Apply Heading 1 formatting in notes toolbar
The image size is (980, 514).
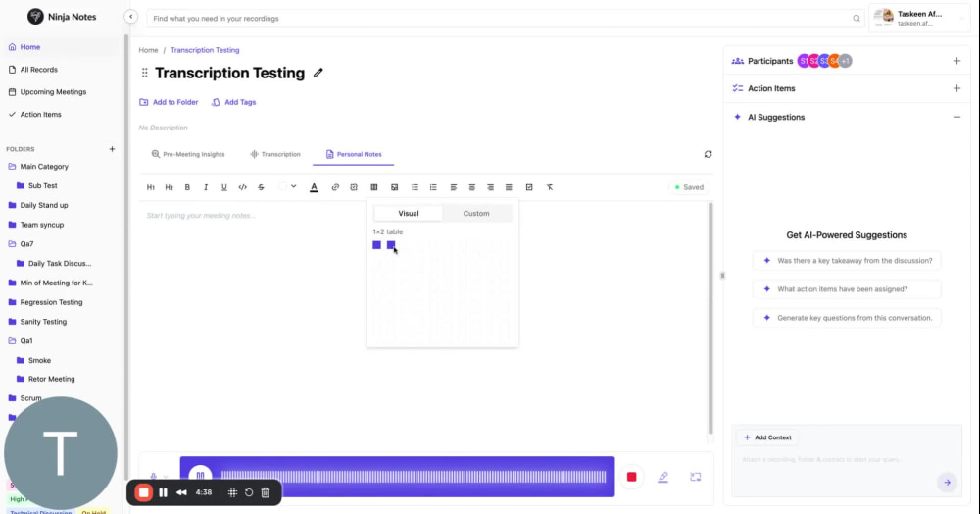[151, 187]
